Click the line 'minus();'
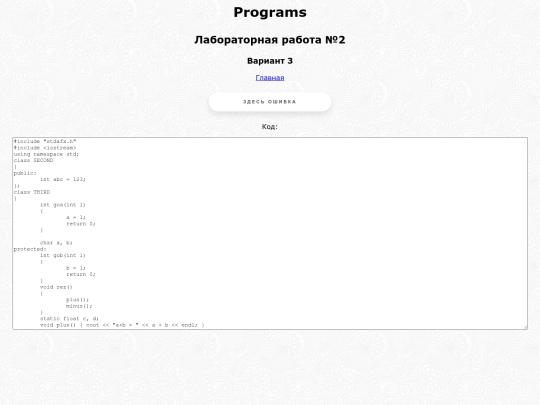Screen dimensions: 540x405 click(79, 306)
